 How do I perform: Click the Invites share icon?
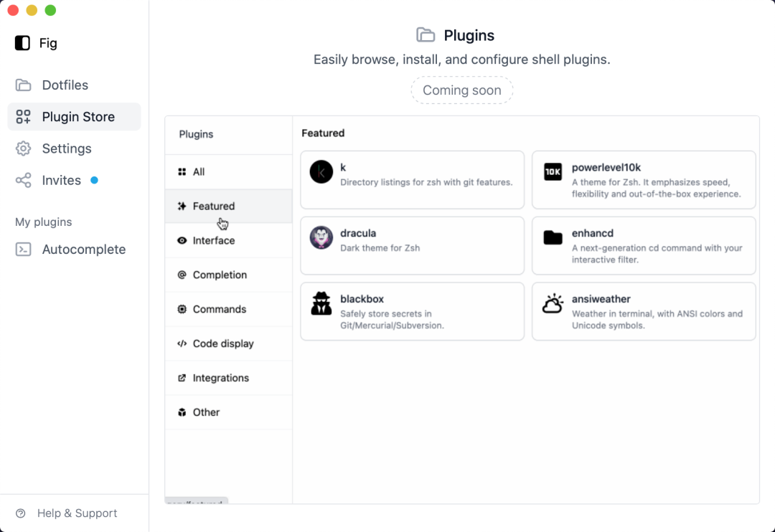pos(24,180)
